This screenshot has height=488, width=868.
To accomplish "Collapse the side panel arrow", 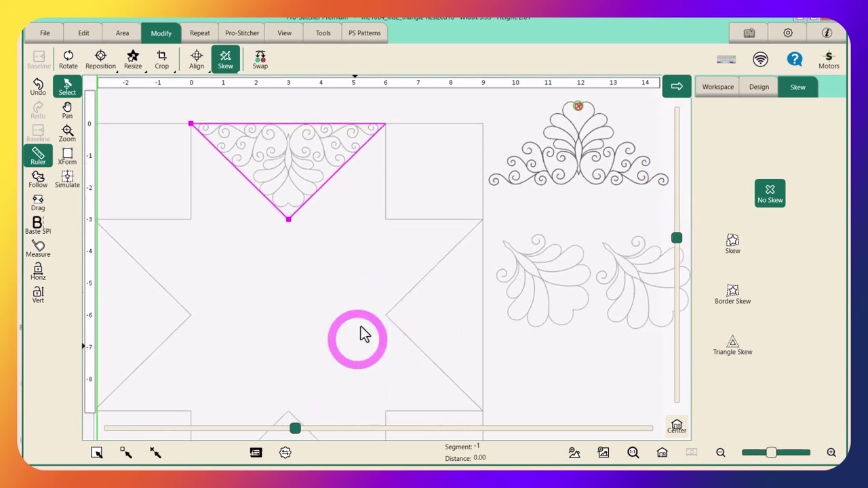I will coord(677,86).
